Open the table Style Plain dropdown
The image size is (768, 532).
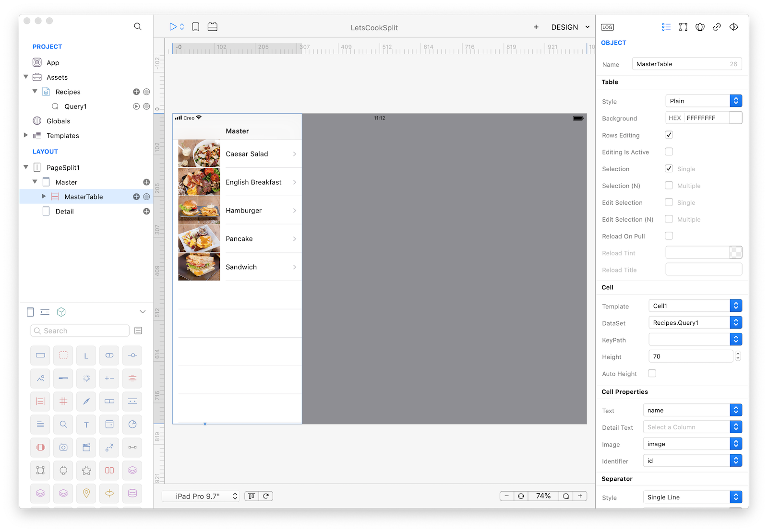[x=704, y=101]
